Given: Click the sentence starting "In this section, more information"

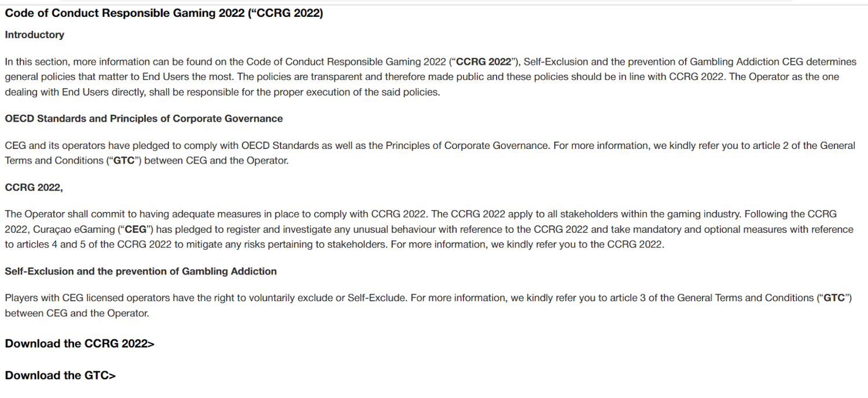Looking at the screenshot, I should click(116, 62).
